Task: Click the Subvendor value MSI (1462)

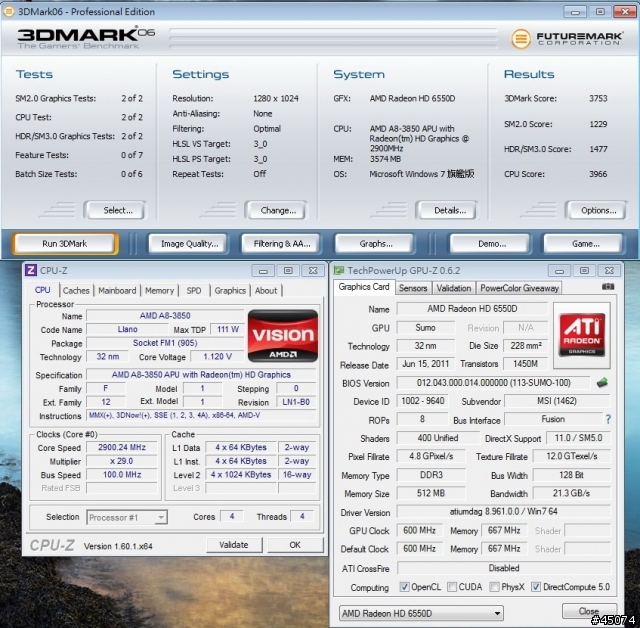Action: (557, 401)
